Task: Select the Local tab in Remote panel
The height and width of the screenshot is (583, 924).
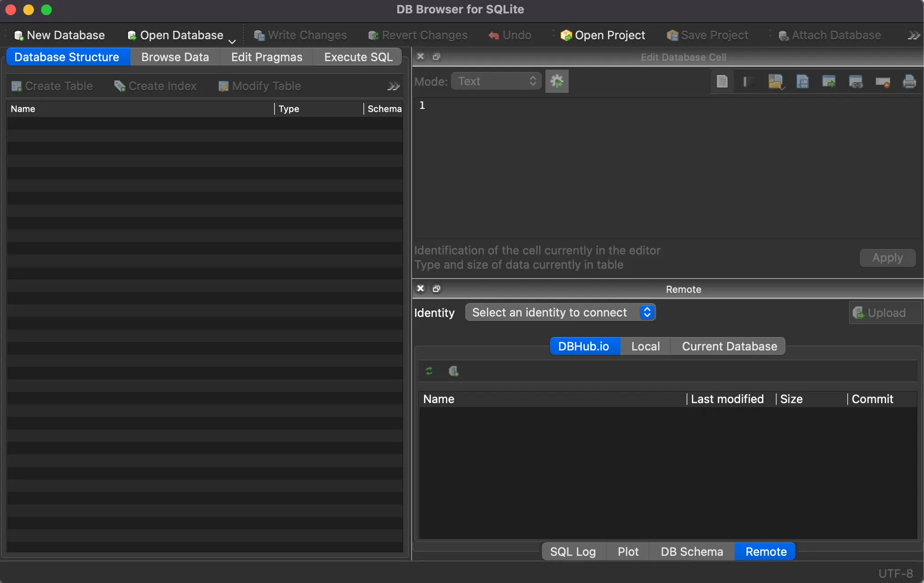Action: click(645, 346)
